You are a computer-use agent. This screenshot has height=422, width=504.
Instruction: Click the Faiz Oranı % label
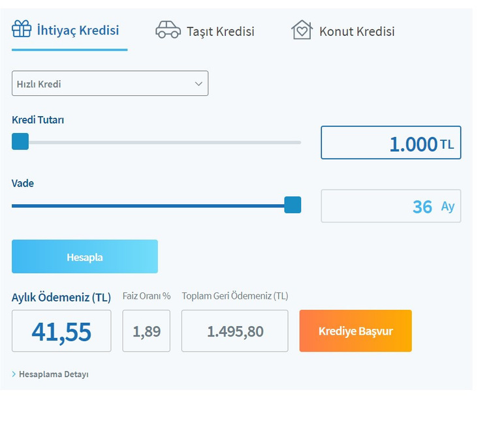[147, 295]
